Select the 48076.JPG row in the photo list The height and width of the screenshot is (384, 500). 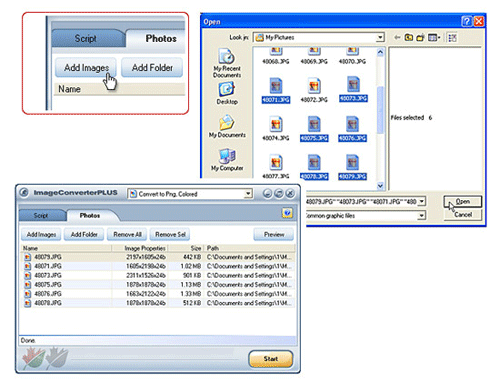(x=158, y=294)
